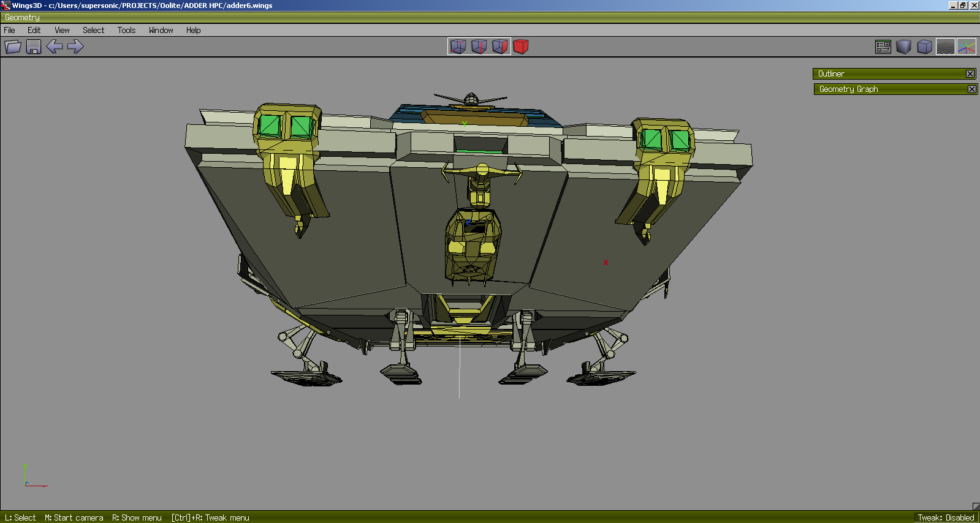Undo with the left arrow icon
Image resolution: width=980 pixels, height=523 pixels.
coord(55,47)
